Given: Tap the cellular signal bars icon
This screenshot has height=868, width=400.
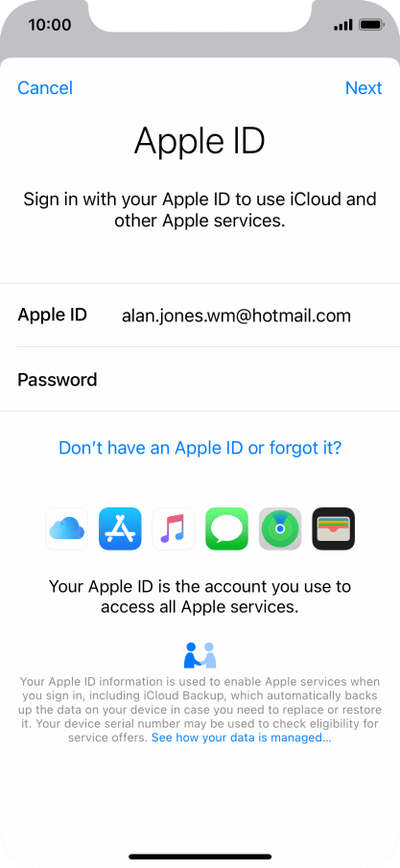Looking at the screenshot, I should [343, 25].
